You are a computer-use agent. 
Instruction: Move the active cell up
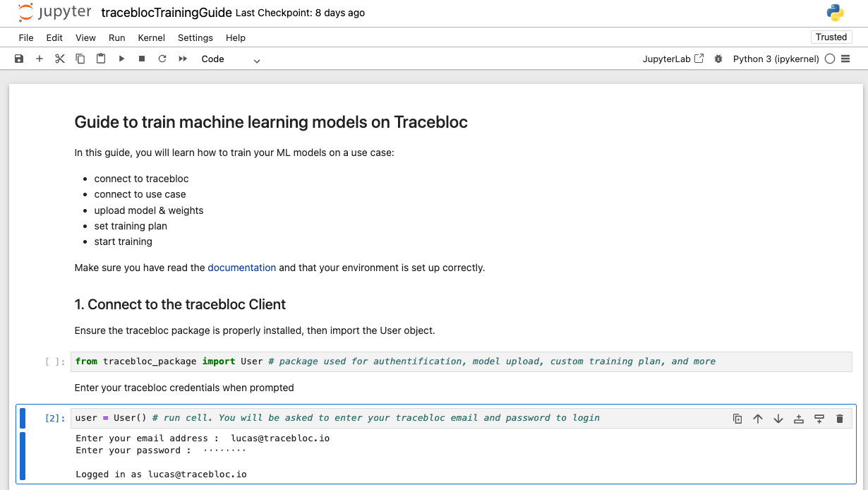pyautogui.click(x=758, y=419)
